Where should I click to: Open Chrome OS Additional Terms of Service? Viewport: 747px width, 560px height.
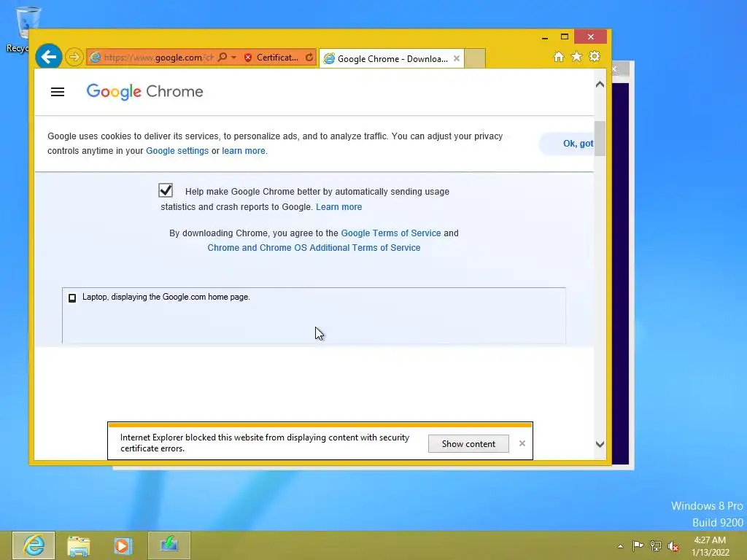[x=314, y=248]
